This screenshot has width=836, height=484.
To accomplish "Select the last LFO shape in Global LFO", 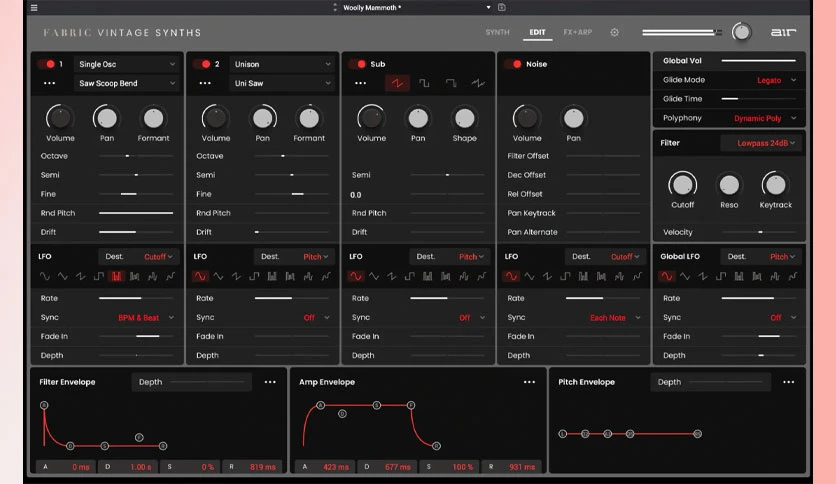I will tap(793, 276).
